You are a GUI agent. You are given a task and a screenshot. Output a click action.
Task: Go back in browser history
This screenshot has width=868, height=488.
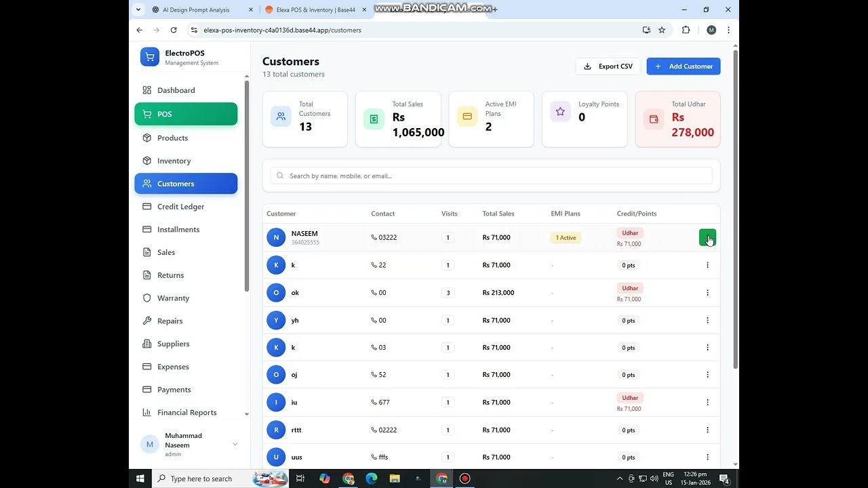140,30
